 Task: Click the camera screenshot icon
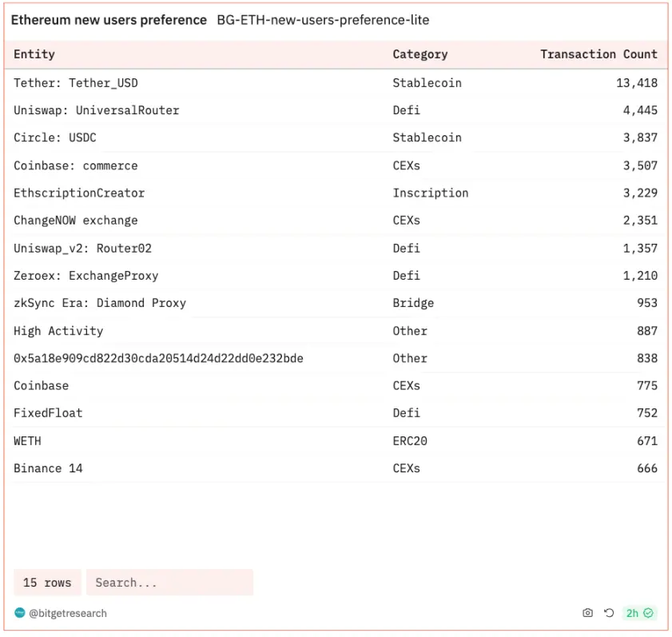pyautogui.click(x=588, y=613)
